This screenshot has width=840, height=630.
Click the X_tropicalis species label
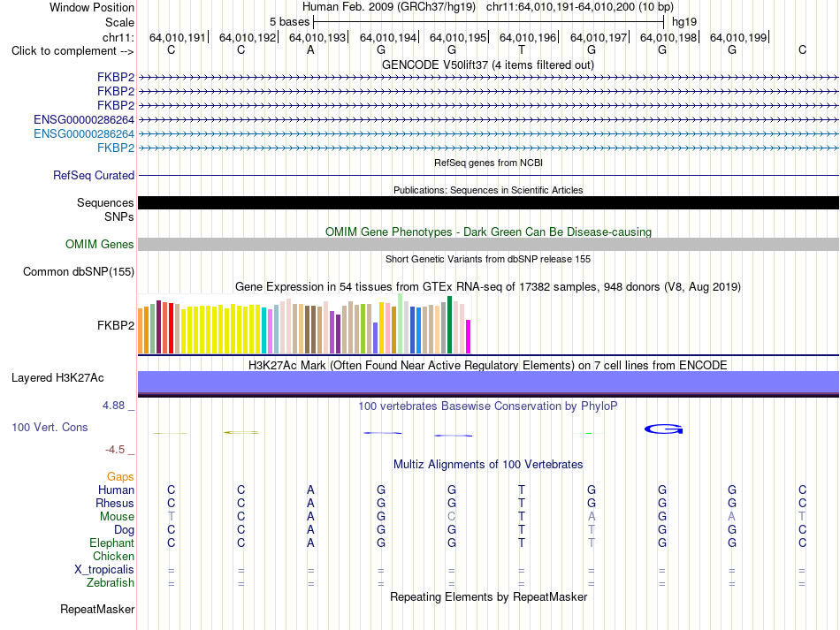click(104, 570)
